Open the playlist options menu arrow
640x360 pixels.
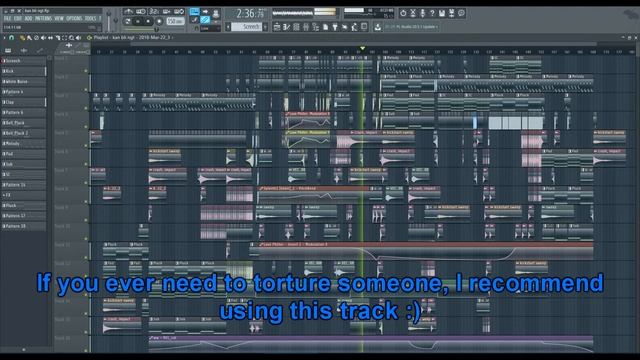(4, 38)
